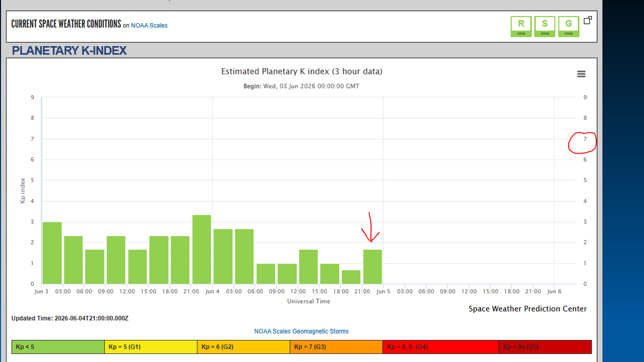Open the chart context hamburger menu
Image resolution: width=644 pixels, height=362 pixels.
(x=581, y=74)
